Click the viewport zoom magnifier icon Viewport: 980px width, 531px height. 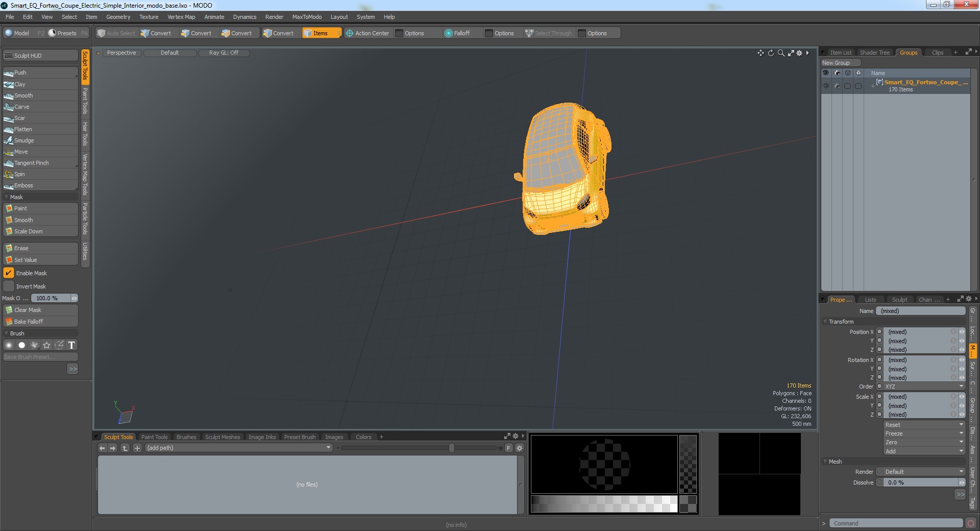coord(781,53)
